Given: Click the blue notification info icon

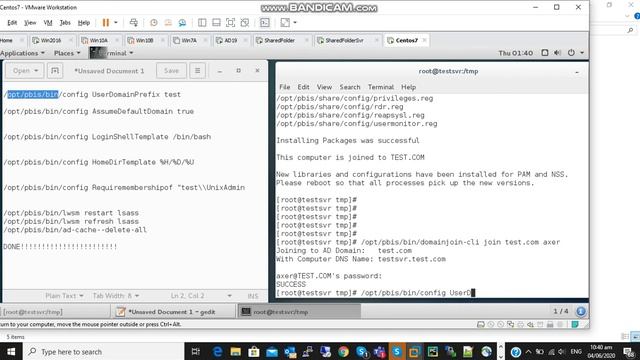Looking at the screenshot, I should (x=581, y=311).
